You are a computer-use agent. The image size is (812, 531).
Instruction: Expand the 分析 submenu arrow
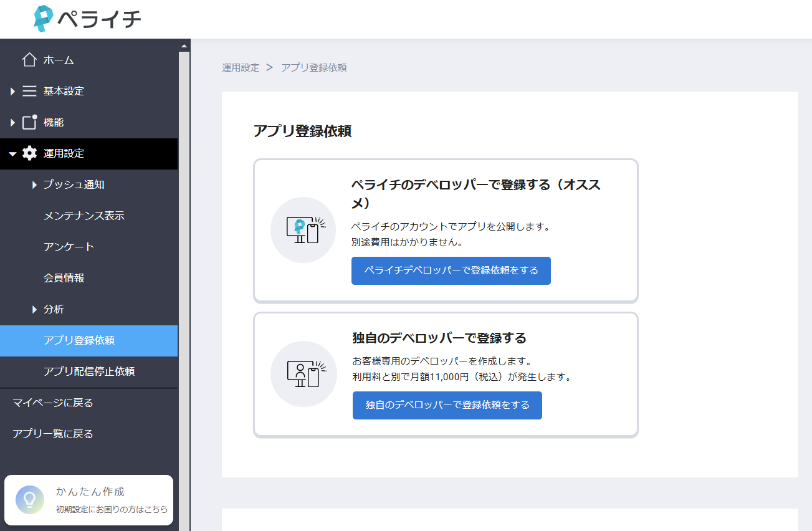[x=35, y=309]
